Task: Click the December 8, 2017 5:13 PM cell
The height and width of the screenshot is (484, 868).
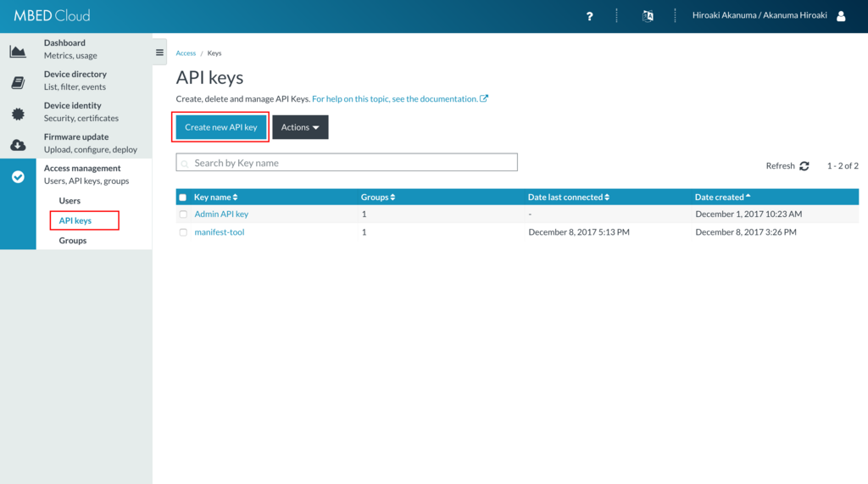Action: coord(579,232)
